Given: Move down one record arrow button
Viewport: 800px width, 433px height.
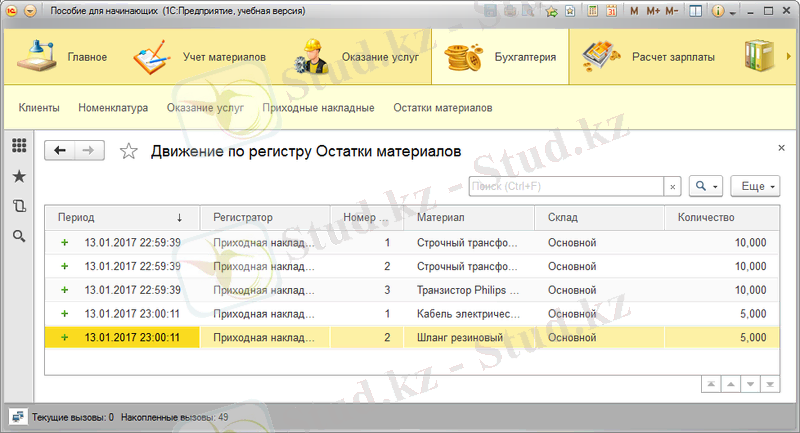Looking at the screenshot, I should (x=751, y=384).
